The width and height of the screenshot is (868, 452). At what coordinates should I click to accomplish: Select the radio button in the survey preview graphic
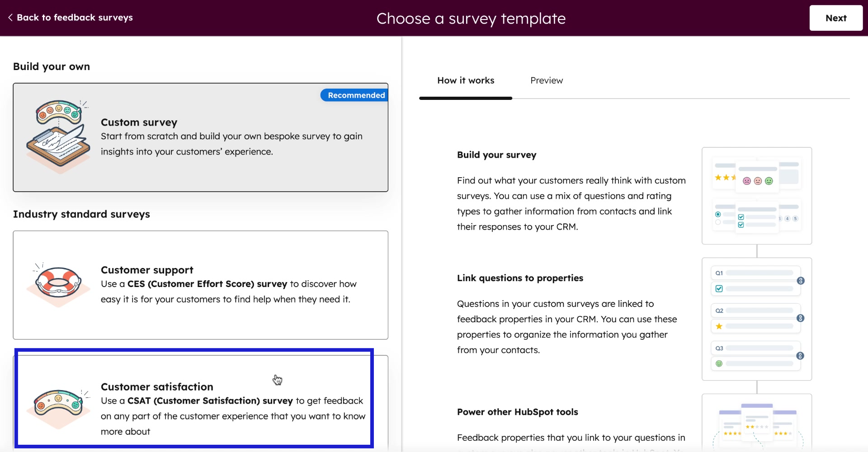click(x=718, y=215)
